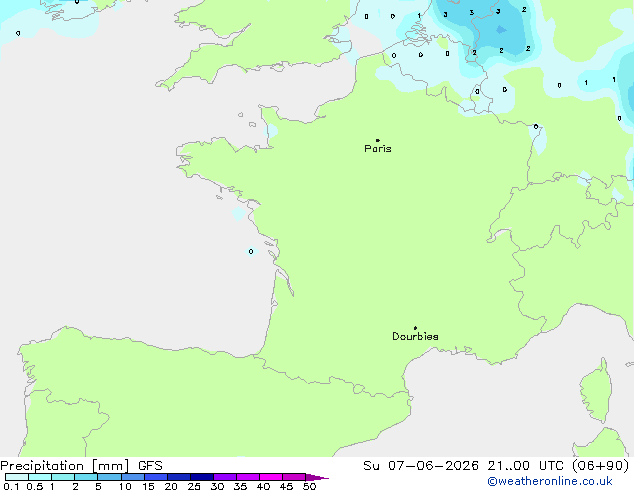Screen dimensions: 634x490
Task: Pick legend swatch between 0.1 and 0.5
Action: pos(17,477)
